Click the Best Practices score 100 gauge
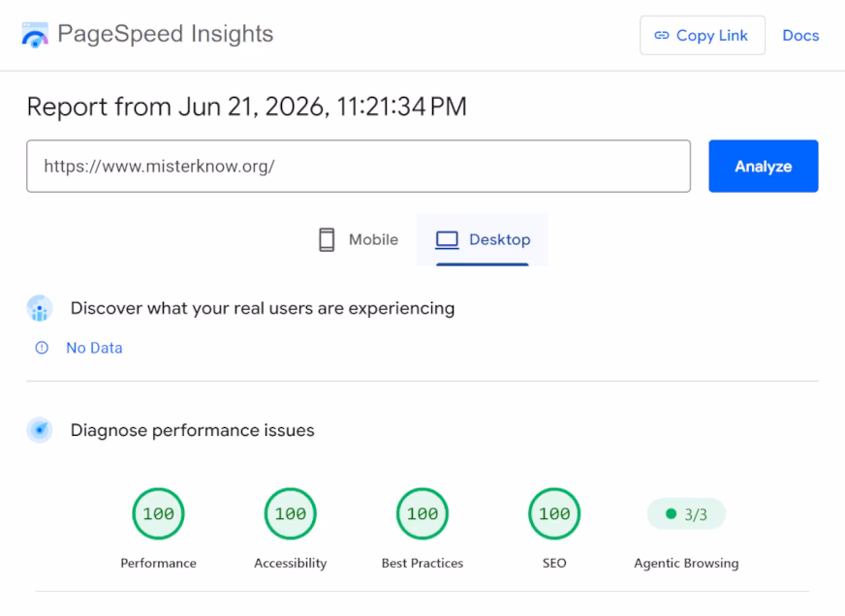This screenshot has height=616, width=845. pos(422,513)
